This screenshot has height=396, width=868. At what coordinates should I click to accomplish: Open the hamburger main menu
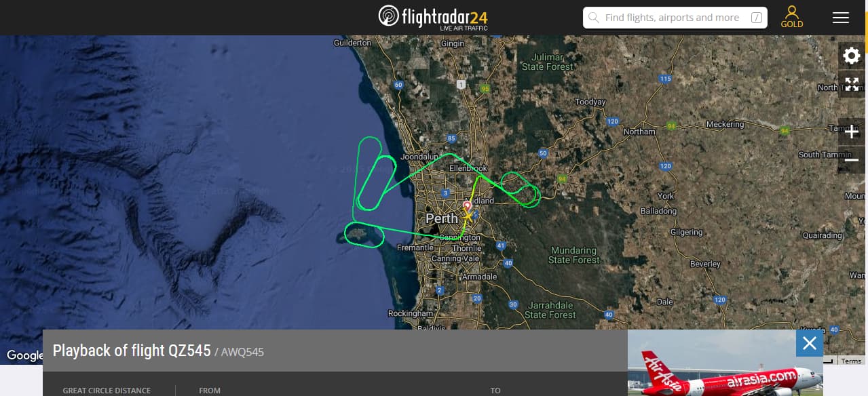[841, 18]
